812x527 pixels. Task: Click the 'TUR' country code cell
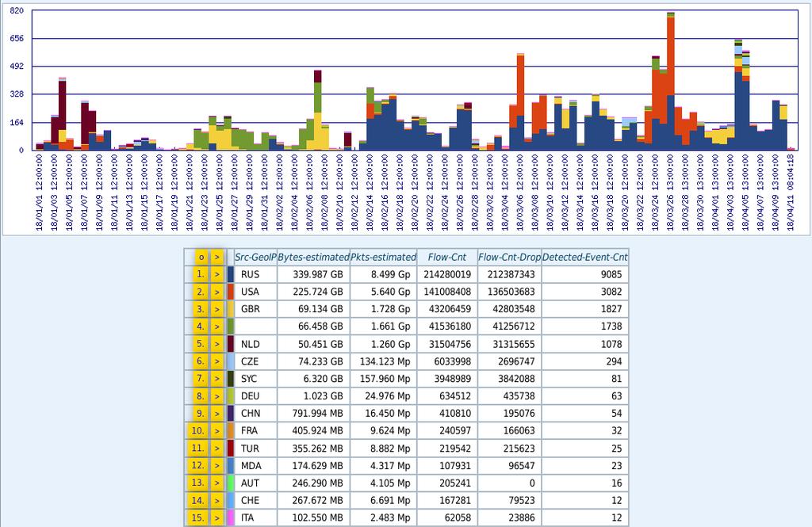tap(256, 449)
